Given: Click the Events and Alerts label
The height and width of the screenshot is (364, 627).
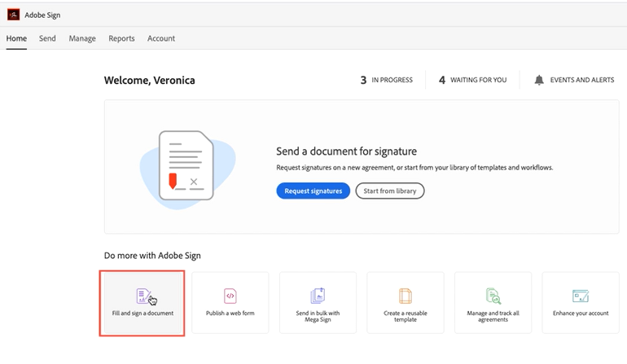Looking at the screenshot, I should tap(582, 80).
